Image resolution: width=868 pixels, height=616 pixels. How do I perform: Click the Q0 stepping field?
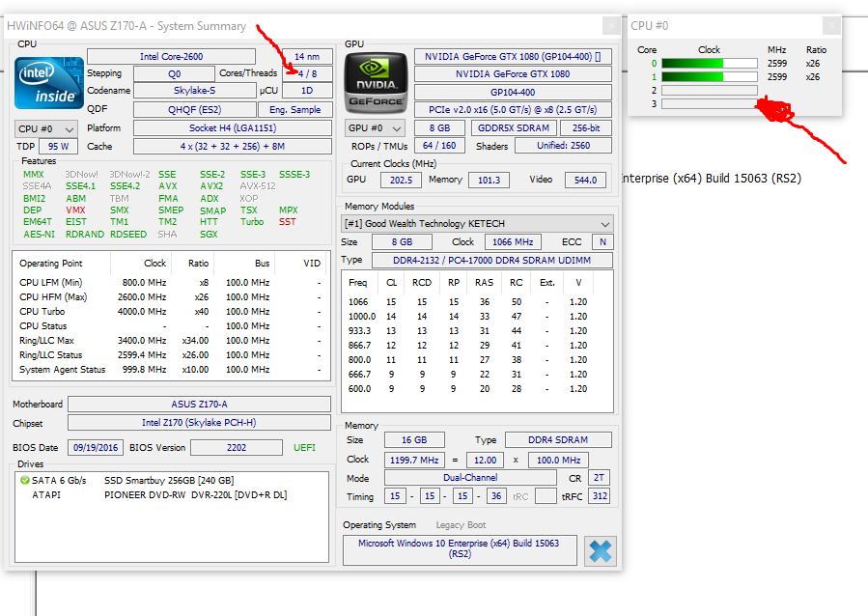(175, 73)
